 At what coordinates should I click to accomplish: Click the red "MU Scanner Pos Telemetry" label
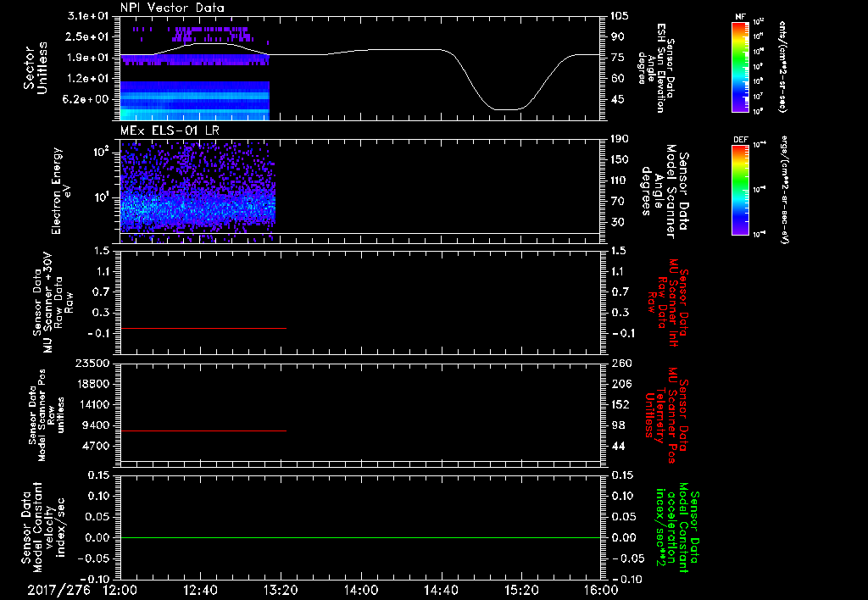[666, 415]
